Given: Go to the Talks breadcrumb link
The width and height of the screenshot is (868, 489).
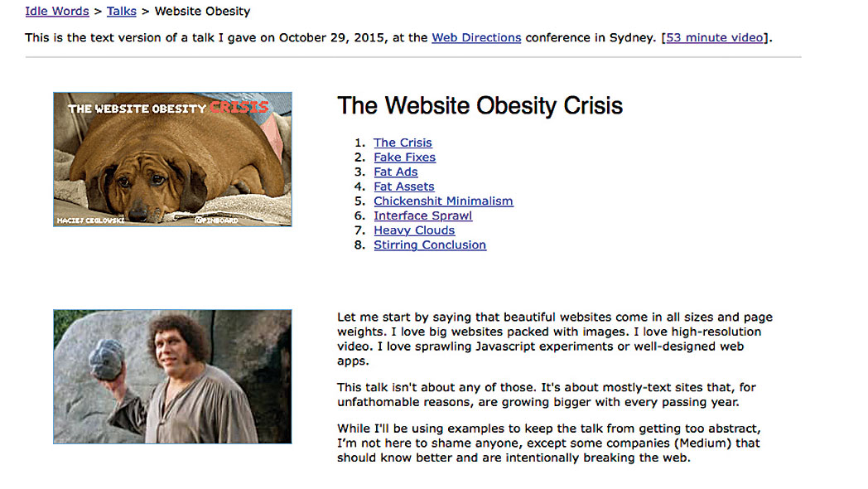Looking at the screenshot, I should click(122, 12).
